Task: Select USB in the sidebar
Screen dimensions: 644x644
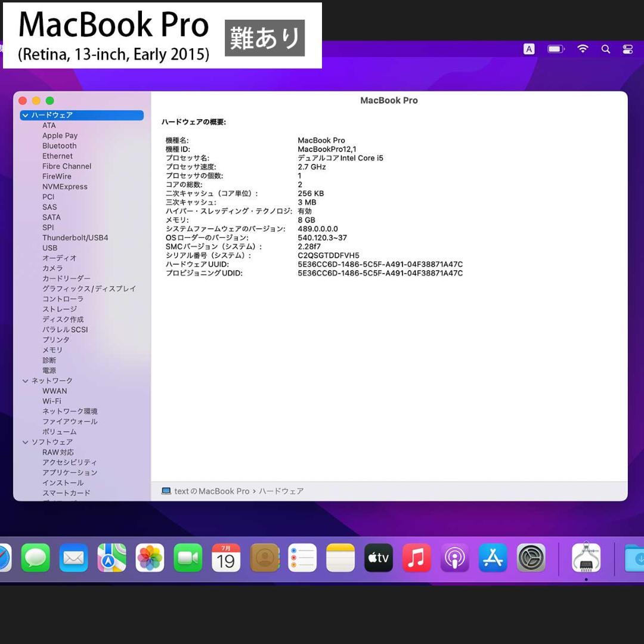Action: [49, 248]
